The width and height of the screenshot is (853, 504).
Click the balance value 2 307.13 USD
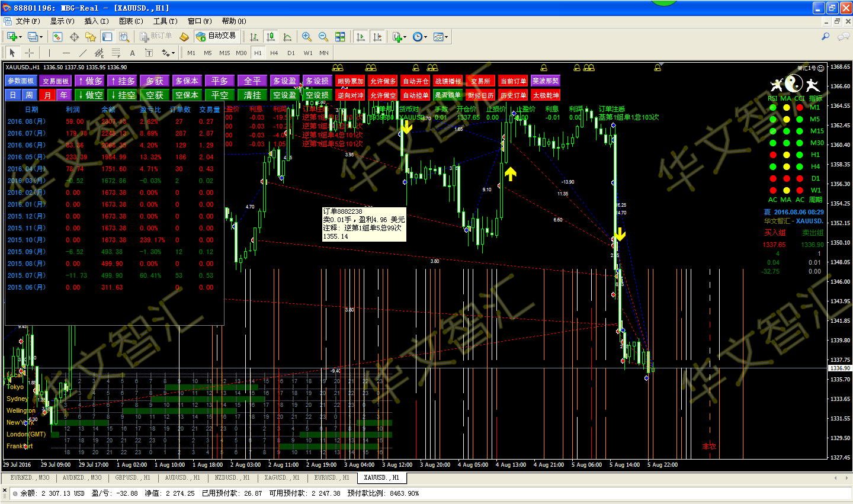tap(63, 493)
